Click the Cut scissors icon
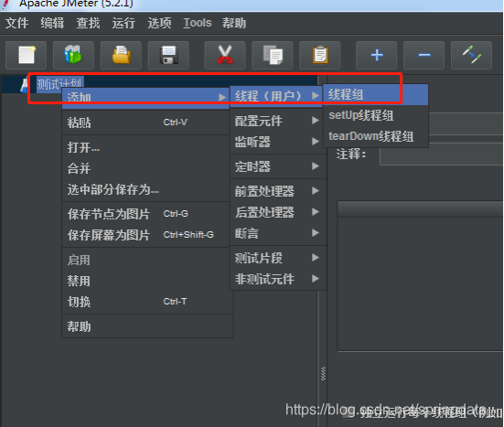The width and height of the screenshot is (504, 427). (225, 55)
